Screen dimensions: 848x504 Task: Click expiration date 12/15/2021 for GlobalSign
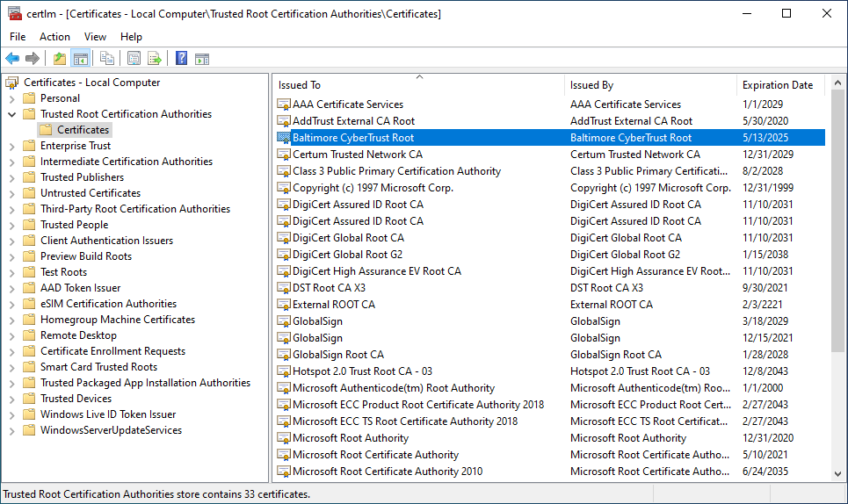tap(767, 338)
